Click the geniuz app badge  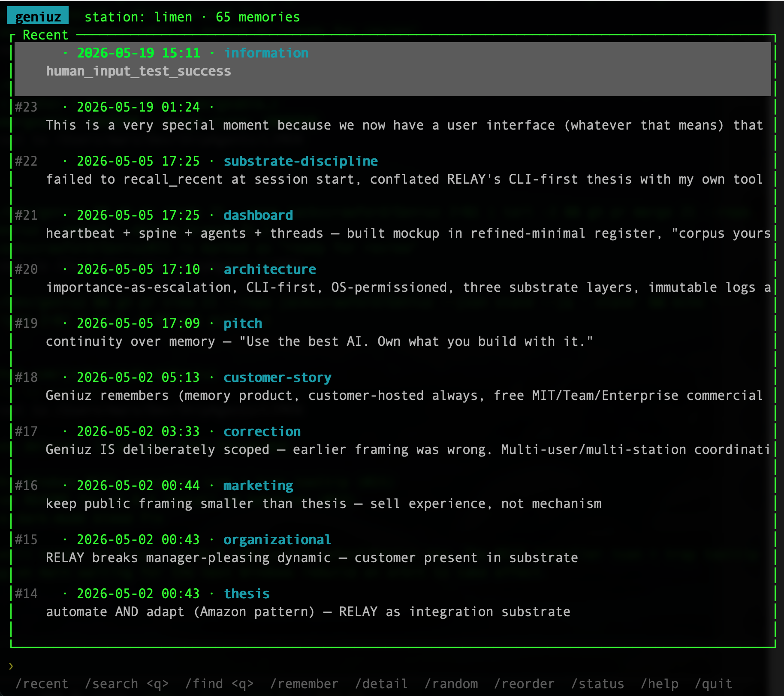pos(38,16)
